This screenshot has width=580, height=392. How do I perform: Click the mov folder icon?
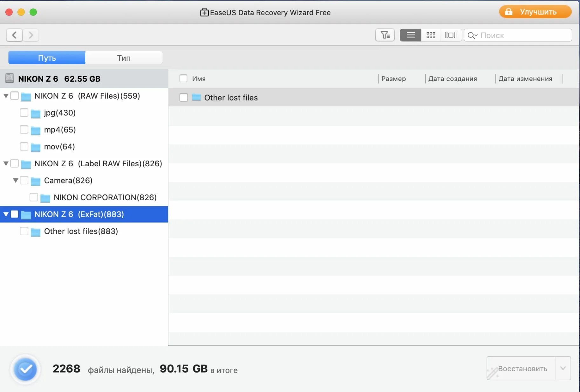pyautogui.click(x=36, y=147)
